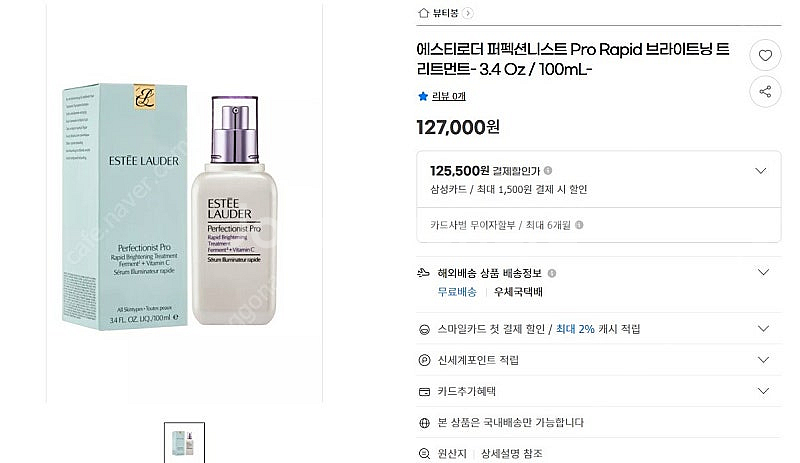The width and height of the screenshot is (800, 463).
Task: Click info icon next to 결제할인가
Action: [x=548, y=171]
